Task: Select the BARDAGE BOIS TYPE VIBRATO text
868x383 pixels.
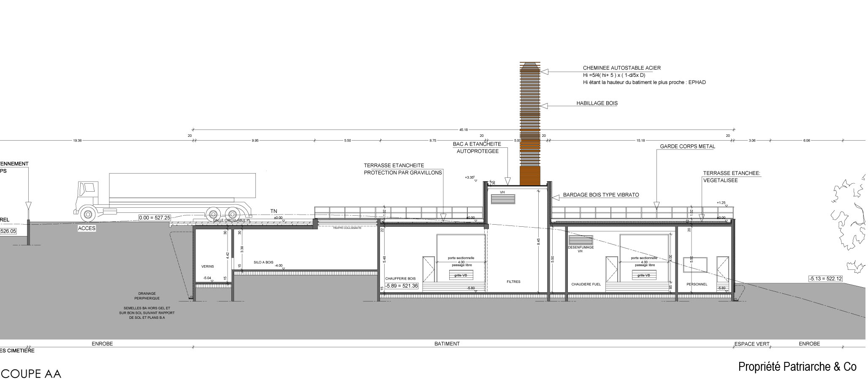Action: coord(601,195)
